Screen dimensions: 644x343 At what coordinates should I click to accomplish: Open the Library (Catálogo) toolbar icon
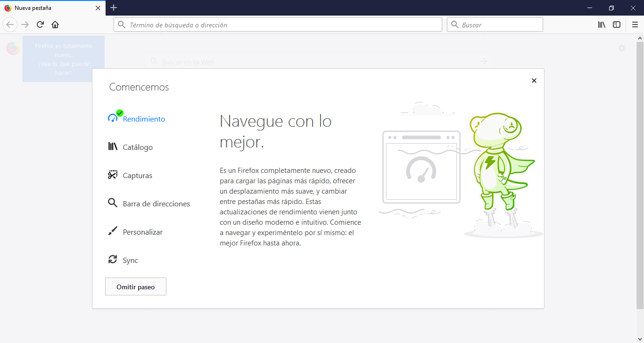602,24
